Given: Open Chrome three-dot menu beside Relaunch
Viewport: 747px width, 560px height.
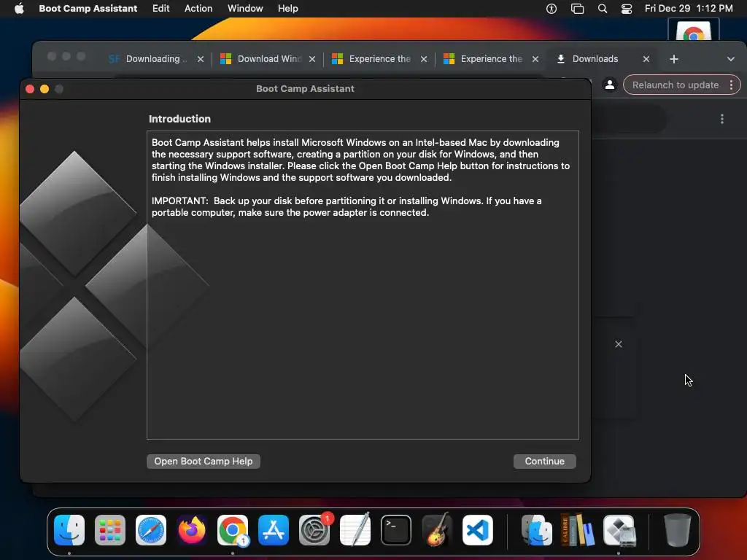Looking at the screenshot, I should pos(731,85).
